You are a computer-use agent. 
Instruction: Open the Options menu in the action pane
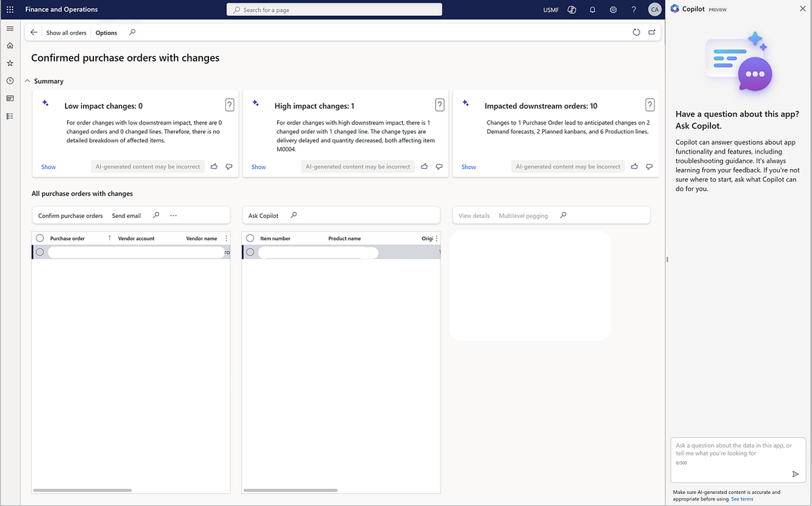tap(106, 32)
